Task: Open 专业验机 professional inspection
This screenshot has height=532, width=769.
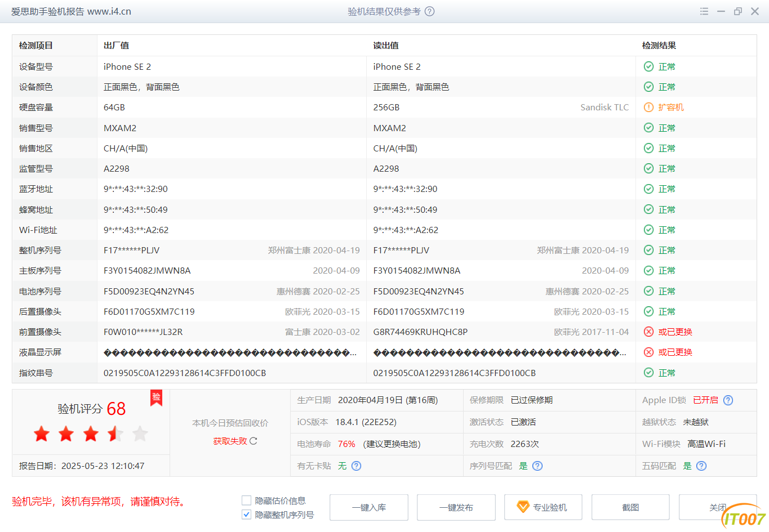Action: (x=544, y=507)
